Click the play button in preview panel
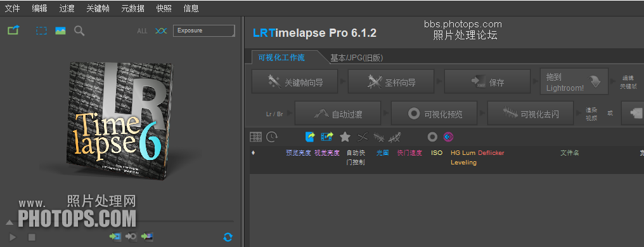The image size is (644, 247). click(x=13, y=237)
